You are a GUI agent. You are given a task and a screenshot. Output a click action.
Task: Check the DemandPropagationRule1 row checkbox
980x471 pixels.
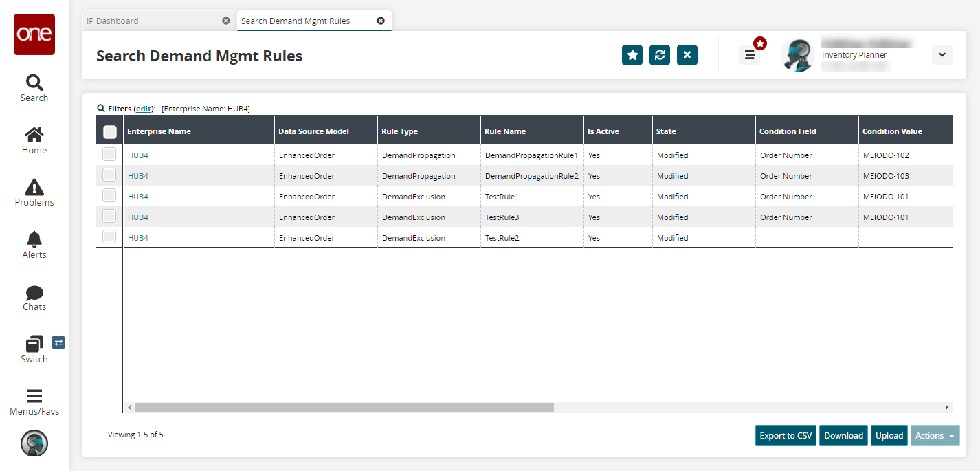click(109, 155)
